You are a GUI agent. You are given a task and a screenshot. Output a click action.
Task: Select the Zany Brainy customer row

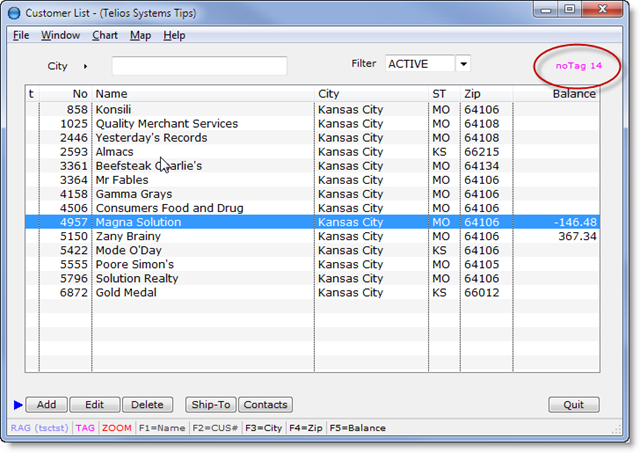click(200, 236)
